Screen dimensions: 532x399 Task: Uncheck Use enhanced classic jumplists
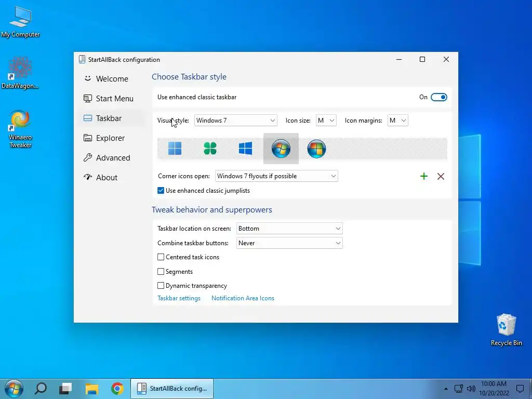(x=161, y=191)
